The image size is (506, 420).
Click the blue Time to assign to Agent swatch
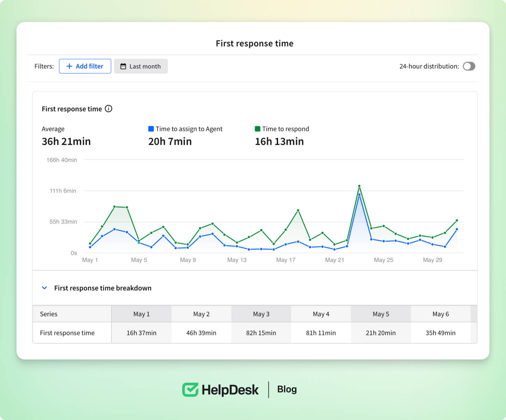pyautogui.click(x=151, y=129)
